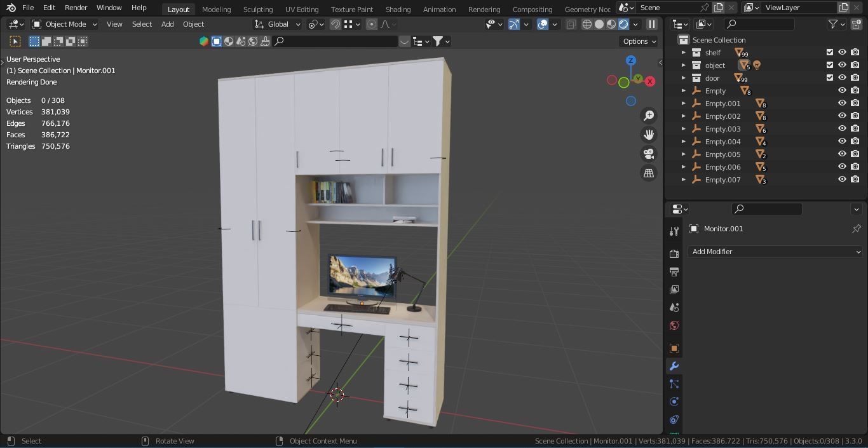Image resolution: width=868 pixels, height=448 pixels.
Task: Create new scene icon next to Scene
Action: [x=719, y=8]
